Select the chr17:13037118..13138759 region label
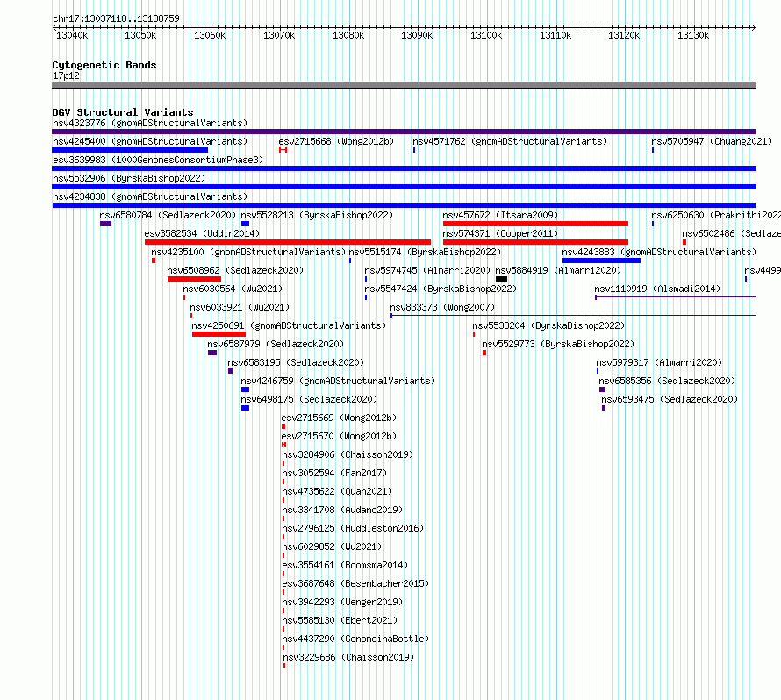 (116, 18)
